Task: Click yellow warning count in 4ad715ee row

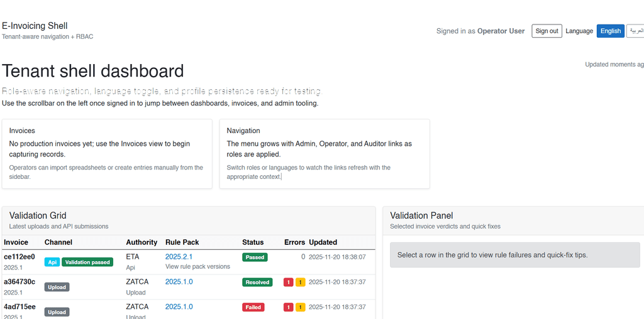Action: pos(300,308)
